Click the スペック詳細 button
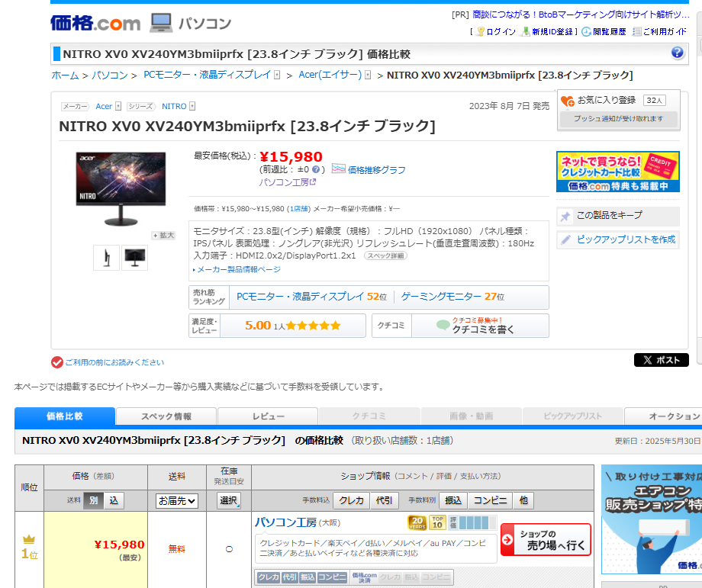Viewport: 702px width, 588px height. coord(385,256)
